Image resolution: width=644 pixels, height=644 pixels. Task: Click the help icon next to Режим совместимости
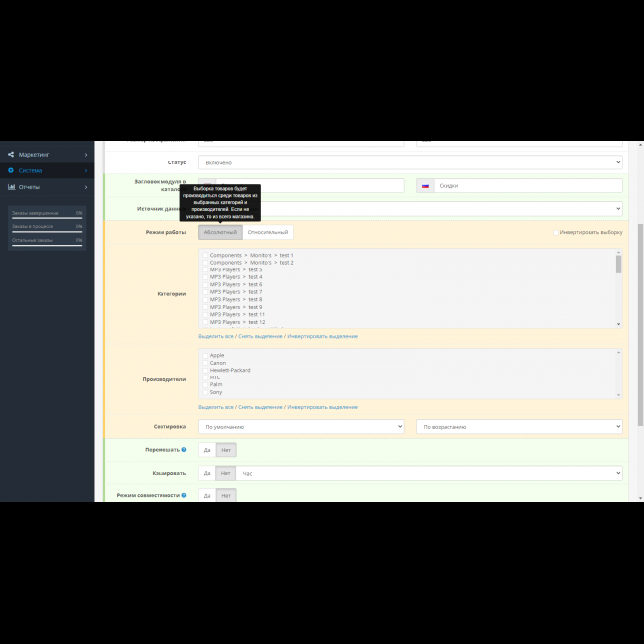(183, 494)
